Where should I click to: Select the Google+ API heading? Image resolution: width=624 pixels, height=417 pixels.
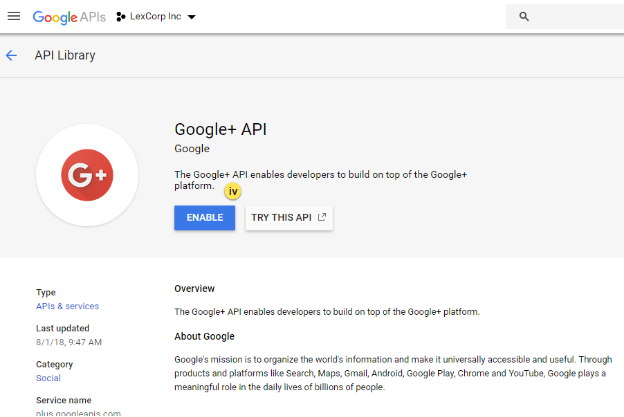(221, 129)
